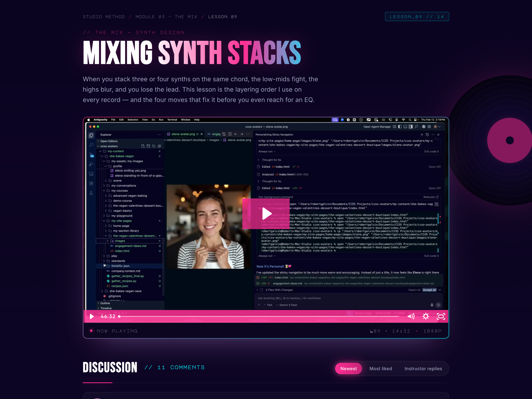The width and height of the screenshot is (532, 399).
Task: Open Spotlight search in the macOS menu bar
Action: (x=410, y=120)
